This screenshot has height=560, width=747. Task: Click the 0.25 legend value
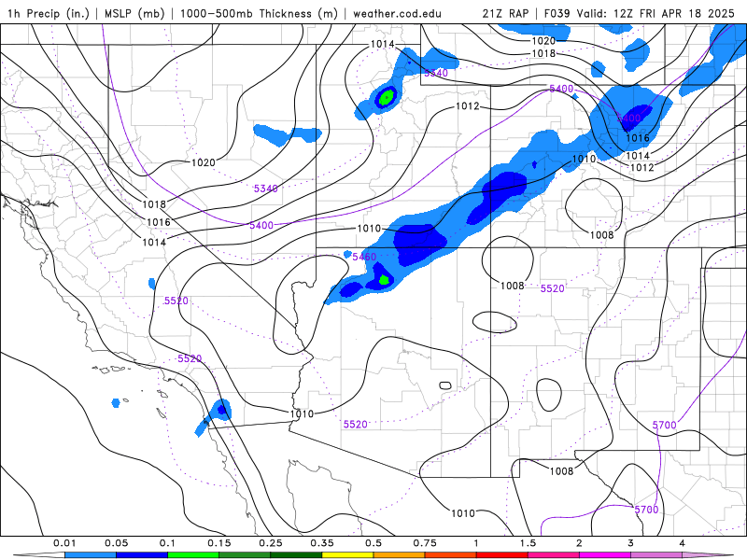(x=271, y=543)
